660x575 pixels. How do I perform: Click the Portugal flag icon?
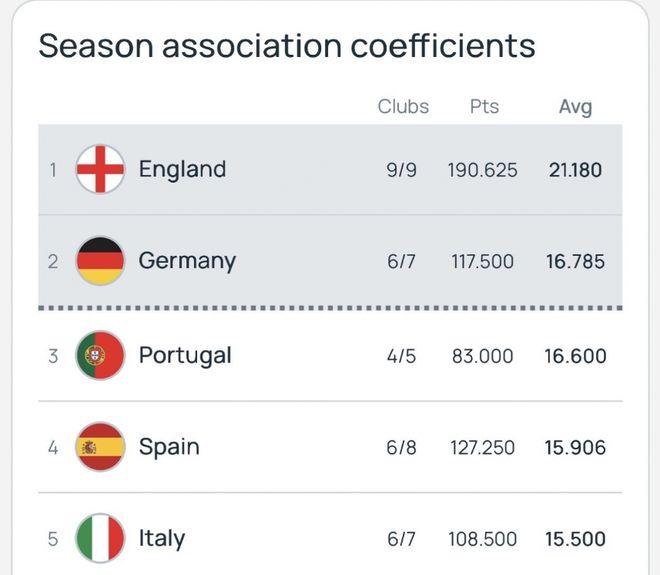[x=100, y=355]
